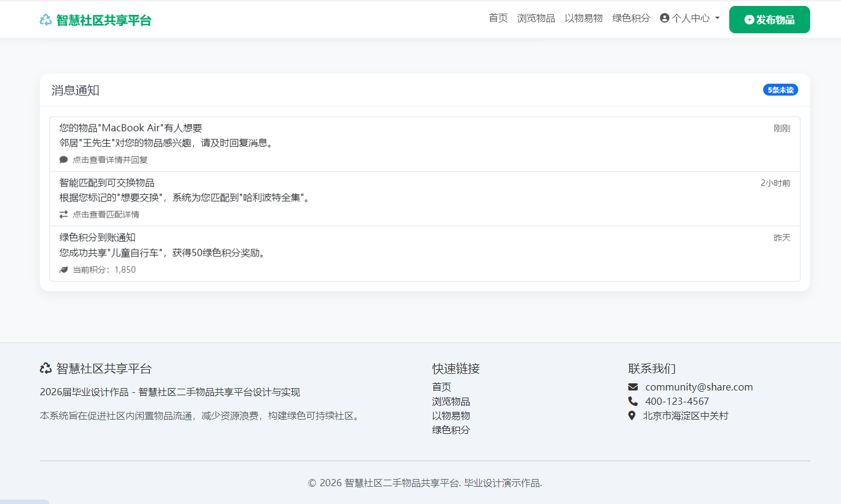Click the recycle logo icon in navbar
841x504 pixels.
click(x=46, y=20)
